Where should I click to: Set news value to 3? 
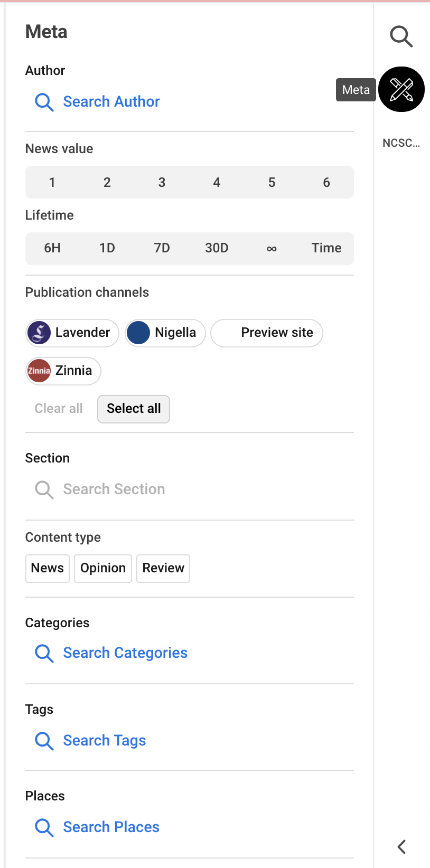pos(162,183)
